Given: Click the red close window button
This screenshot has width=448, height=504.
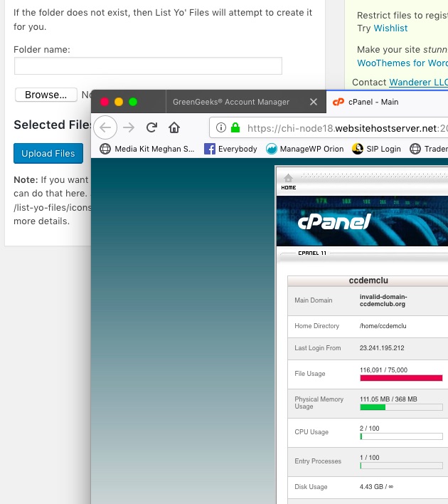Looking at the screenshot, I should [105, 102].
